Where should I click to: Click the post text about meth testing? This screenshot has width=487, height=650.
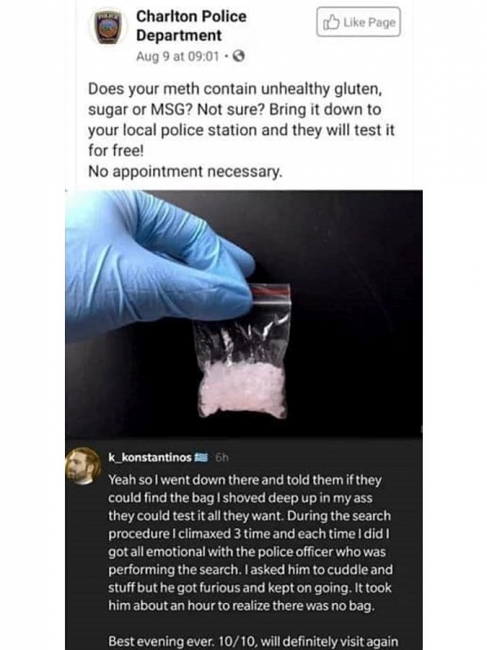[x=241, y=119]
